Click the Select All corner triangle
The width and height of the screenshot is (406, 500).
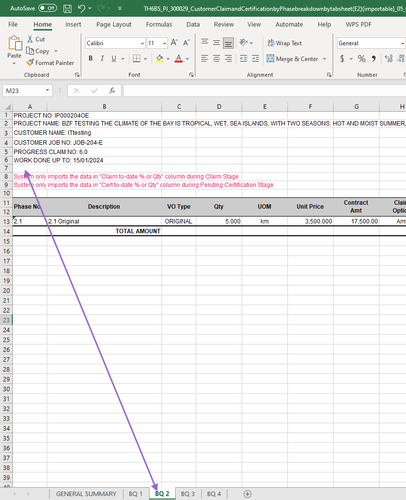7,107
